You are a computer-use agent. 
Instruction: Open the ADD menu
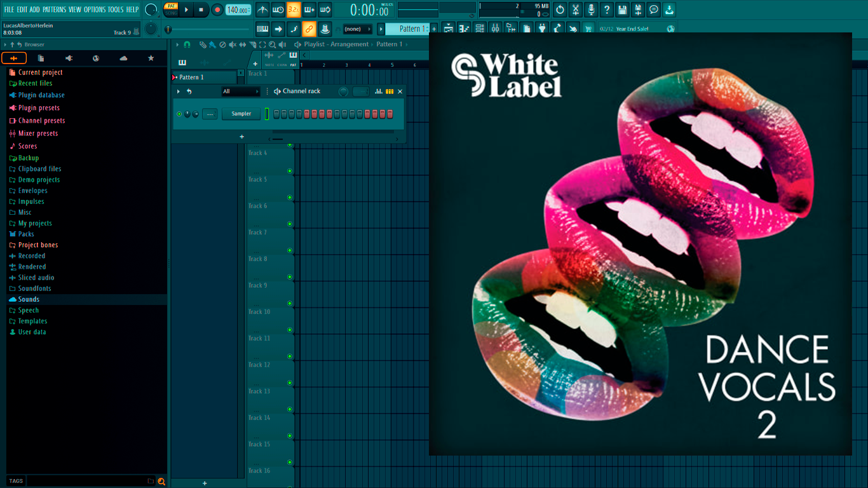pyautogui.click(x=35, y=10)
